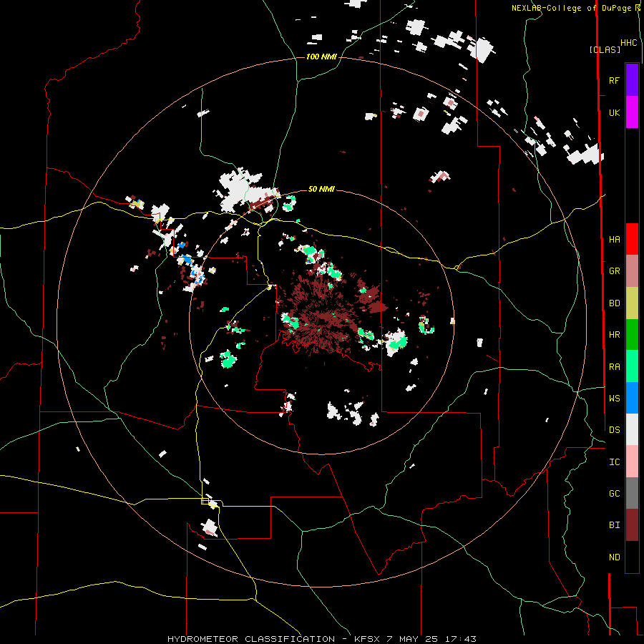Image resolution: width=644 pixels, height=644 pixels.
Task: Click the [CLAS] legend header
Action: (605, 49)
